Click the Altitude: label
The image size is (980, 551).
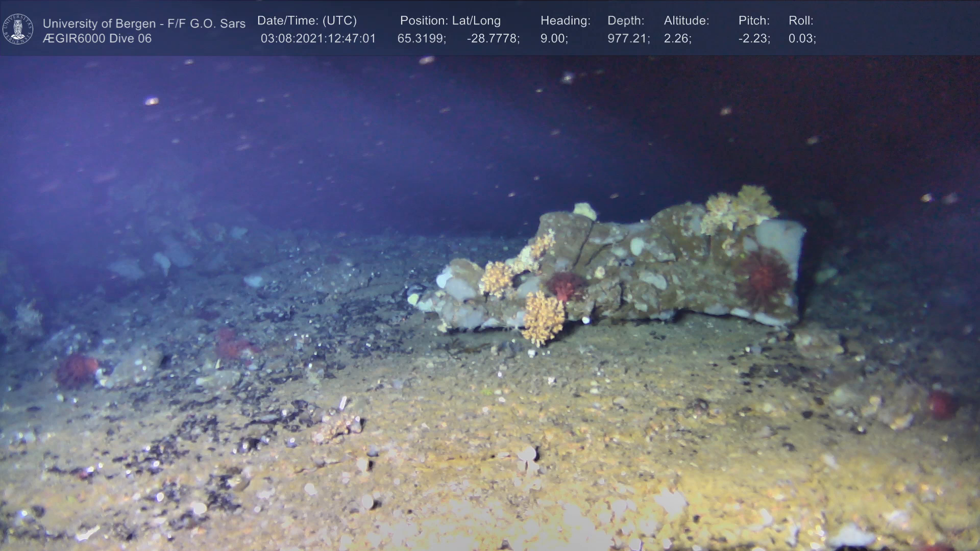pos(687,21)
